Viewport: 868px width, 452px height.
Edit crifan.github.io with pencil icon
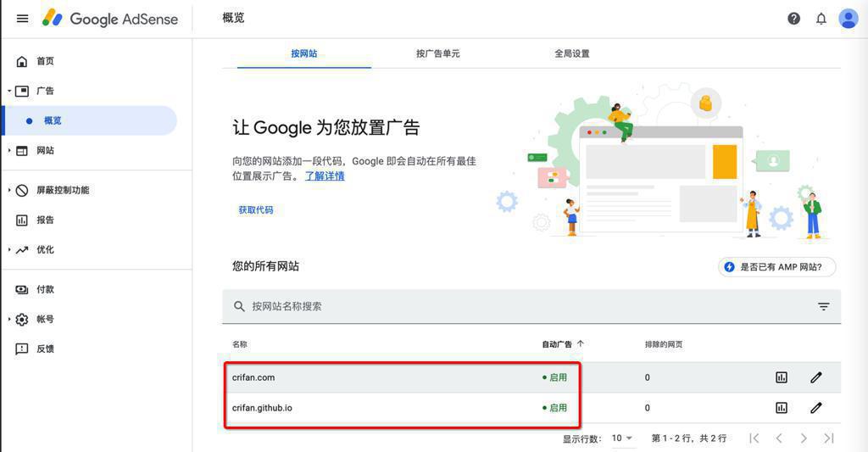click(x=816, y=408)
